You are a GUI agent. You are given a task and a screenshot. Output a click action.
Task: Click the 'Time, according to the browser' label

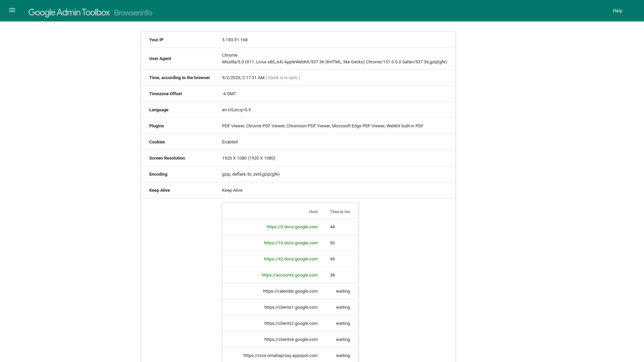tap(179, 78)
